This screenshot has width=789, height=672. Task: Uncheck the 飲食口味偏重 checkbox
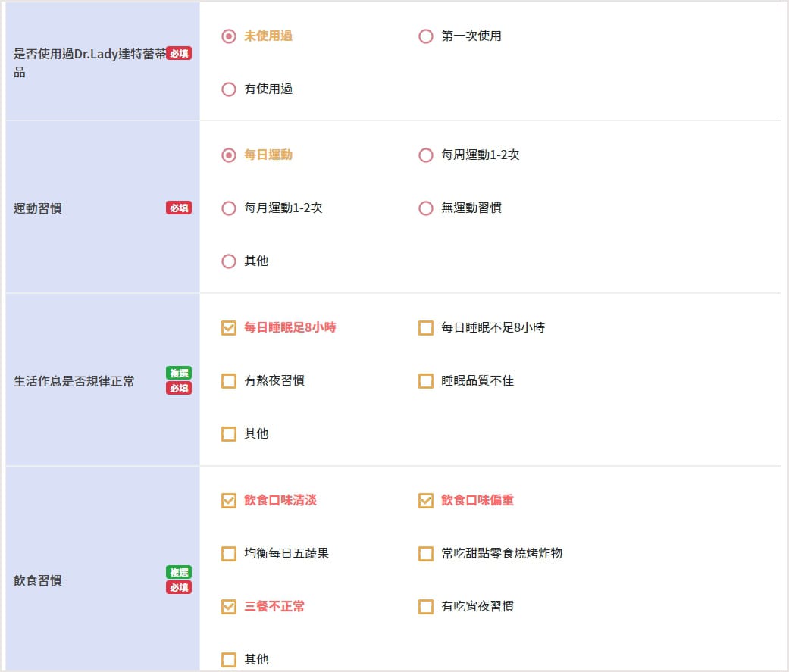[426, 501]
